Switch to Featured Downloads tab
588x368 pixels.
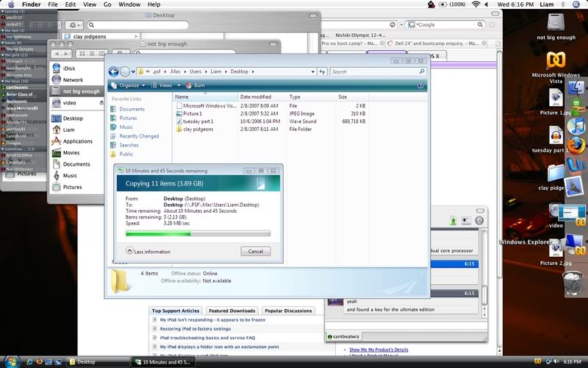pyautogui.click(x=232, y=311)
